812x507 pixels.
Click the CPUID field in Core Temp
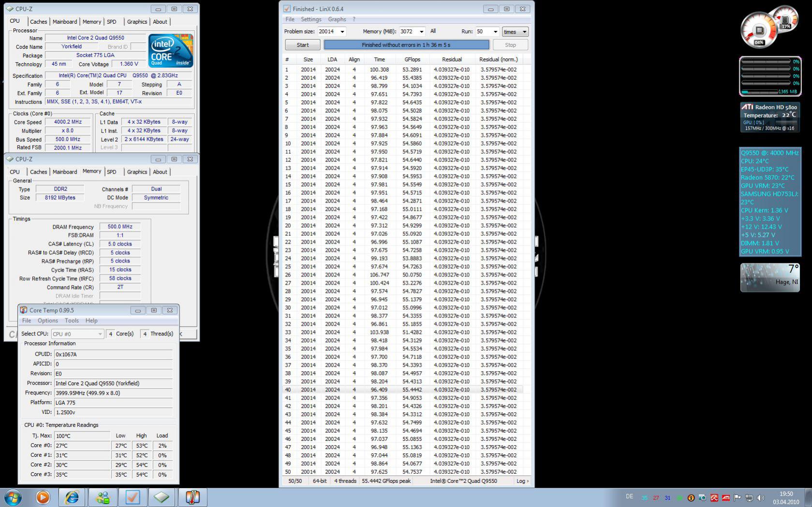point(113,354)
